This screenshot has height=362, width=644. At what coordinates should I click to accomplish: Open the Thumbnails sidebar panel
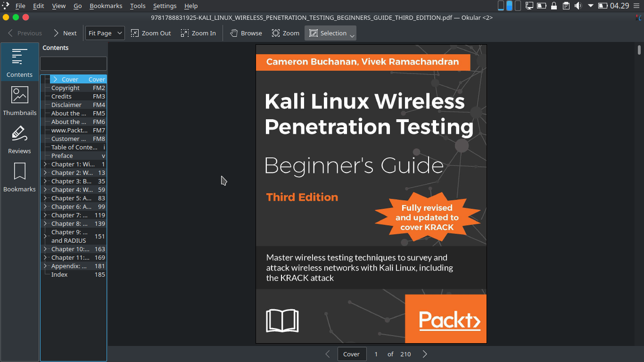(19, 100)
